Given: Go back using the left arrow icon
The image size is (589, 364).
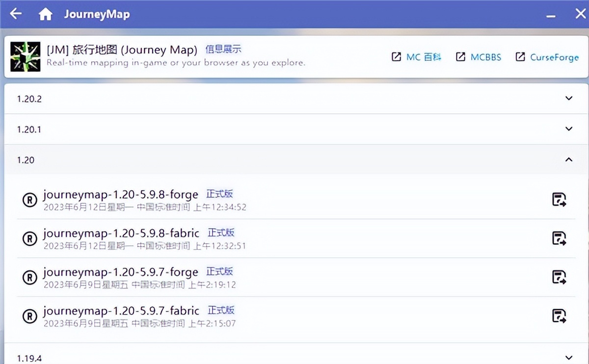Looking at the screenshot, I should pyautogui.click(x=16, y=14).
